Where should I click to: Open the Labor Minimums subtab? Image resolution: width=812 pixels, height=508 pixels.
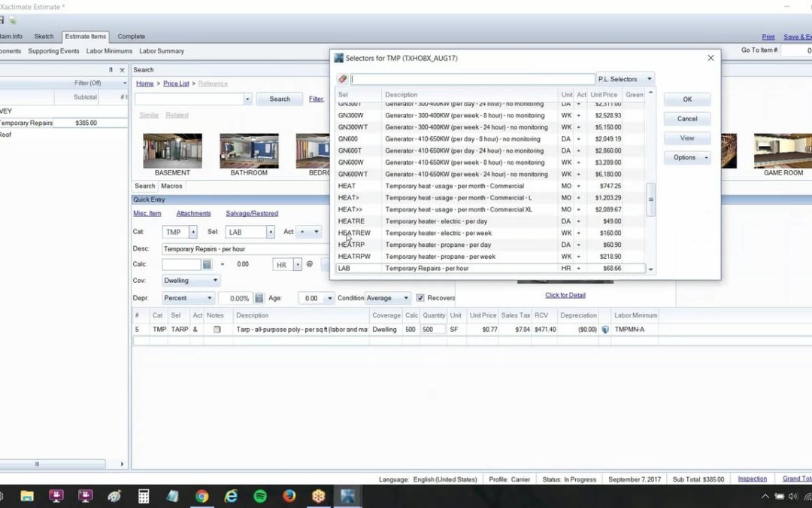109,51
